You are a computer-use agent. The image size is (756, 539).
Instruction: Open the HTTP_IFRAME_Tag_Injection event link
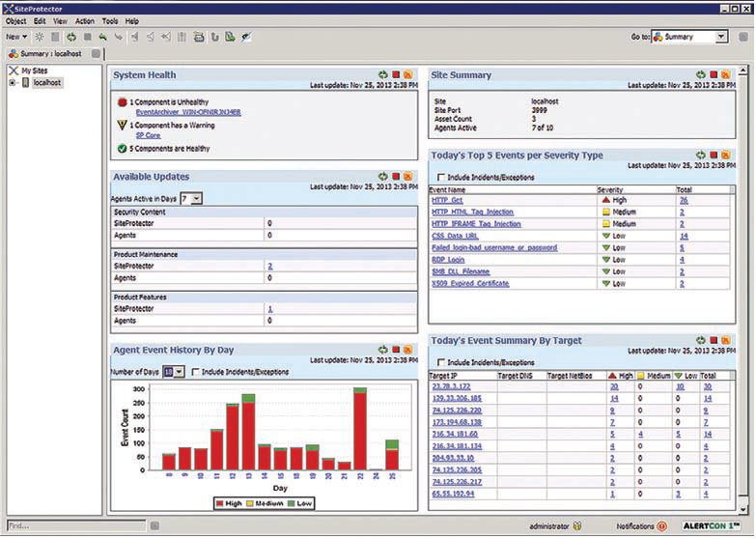coord(476,224)
